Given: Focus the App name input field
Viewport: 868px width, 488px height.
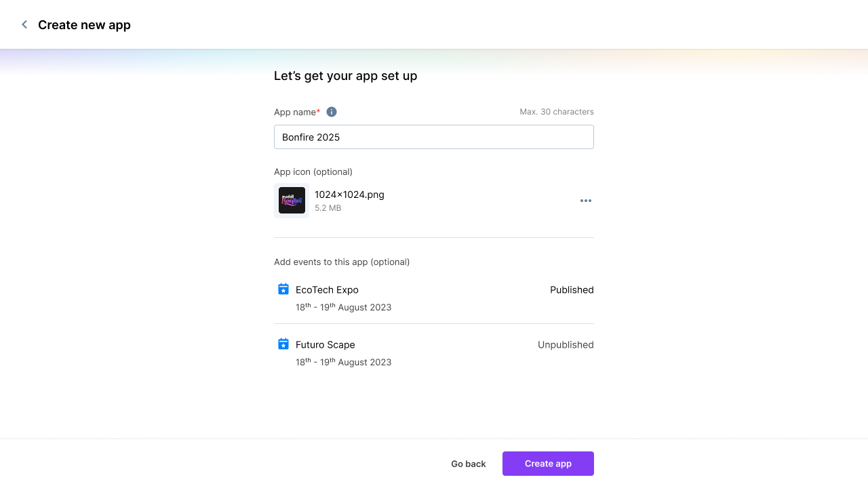Looking at the screenshot, I should (434, 137).
